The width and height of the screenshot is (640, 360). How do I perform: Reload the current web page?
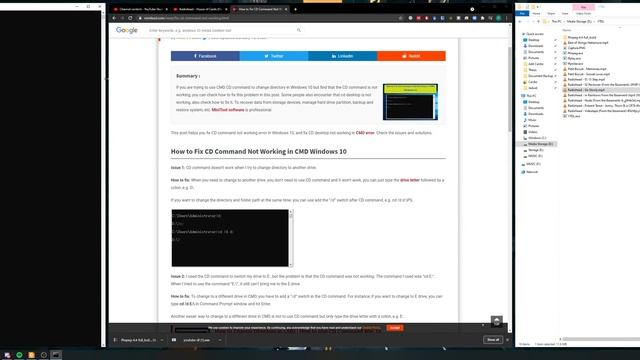[x=130, y=18]
